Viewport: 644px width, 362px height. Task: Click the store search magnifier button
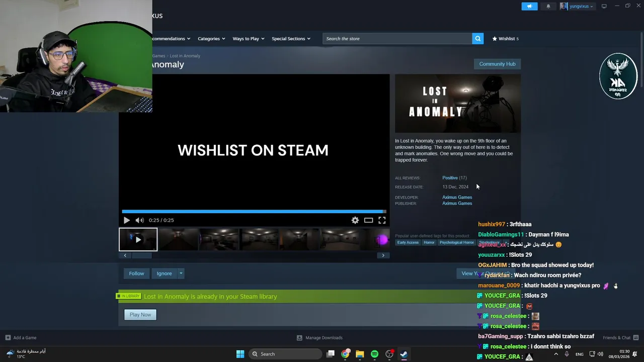coord(477,39)
